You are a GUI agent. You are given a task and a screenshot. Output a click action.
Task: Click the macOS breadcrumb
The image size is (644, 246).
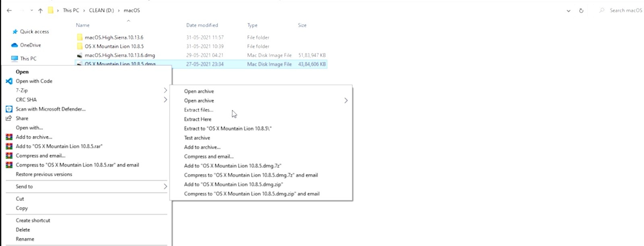pos(132,10)
